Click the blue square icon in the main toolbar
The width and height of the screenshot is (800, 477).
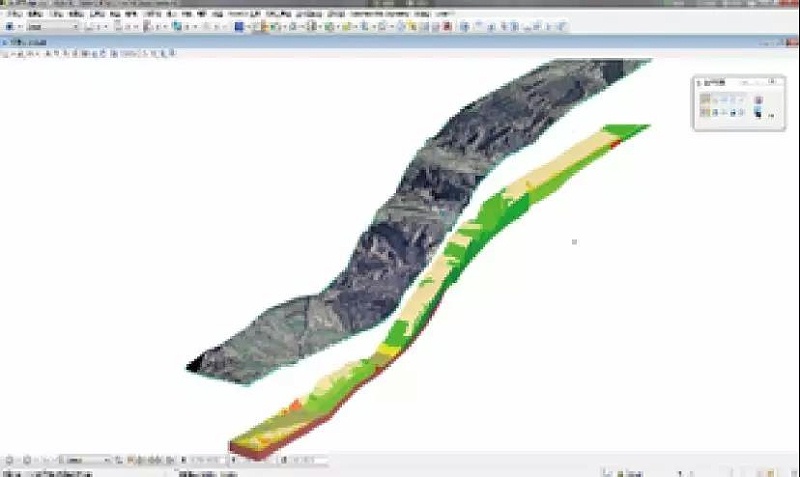pyautogui.click(x=239, y=27)
